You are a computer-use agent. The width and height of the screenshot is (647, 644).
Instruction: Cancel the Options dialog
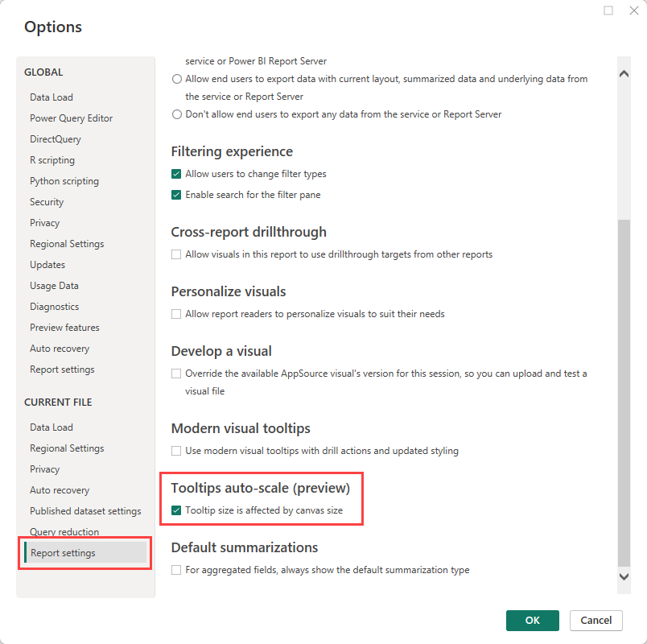click(595, 620)
